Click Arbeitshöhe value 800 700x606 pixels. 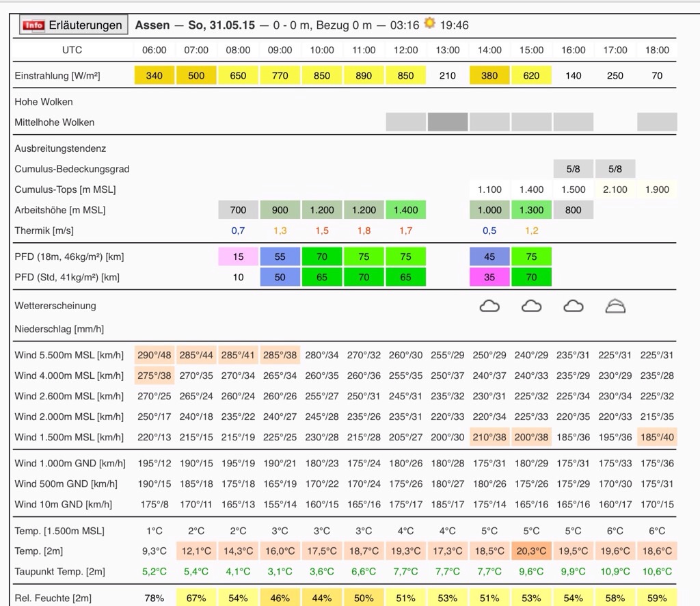(574, 210)
